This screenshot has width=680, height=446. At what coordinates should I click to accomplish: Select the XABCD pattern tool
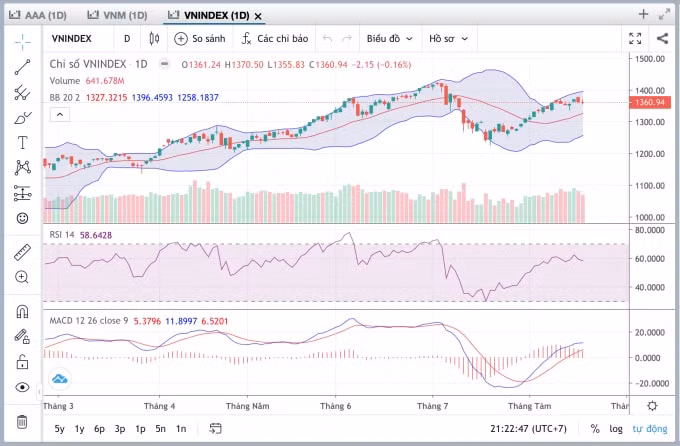click(x=23, y=167)
